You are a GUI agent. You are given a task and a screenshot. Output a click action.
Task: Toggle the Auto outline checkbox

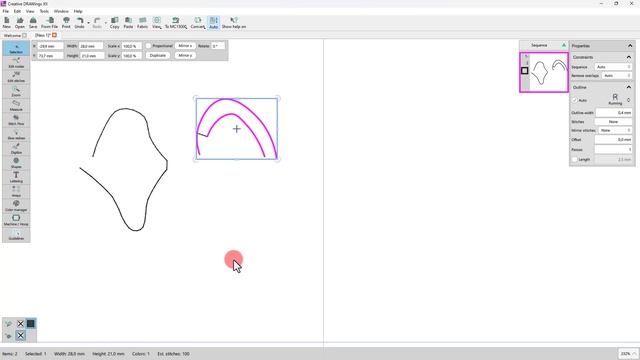pyautogui.click(x=575, y=100)
